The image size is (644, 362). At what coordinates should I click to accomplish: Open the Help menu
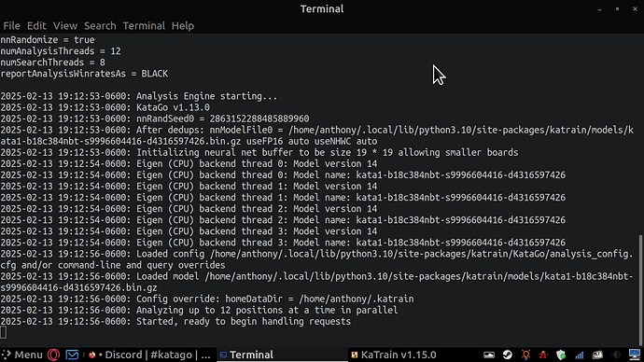[183, 26]
